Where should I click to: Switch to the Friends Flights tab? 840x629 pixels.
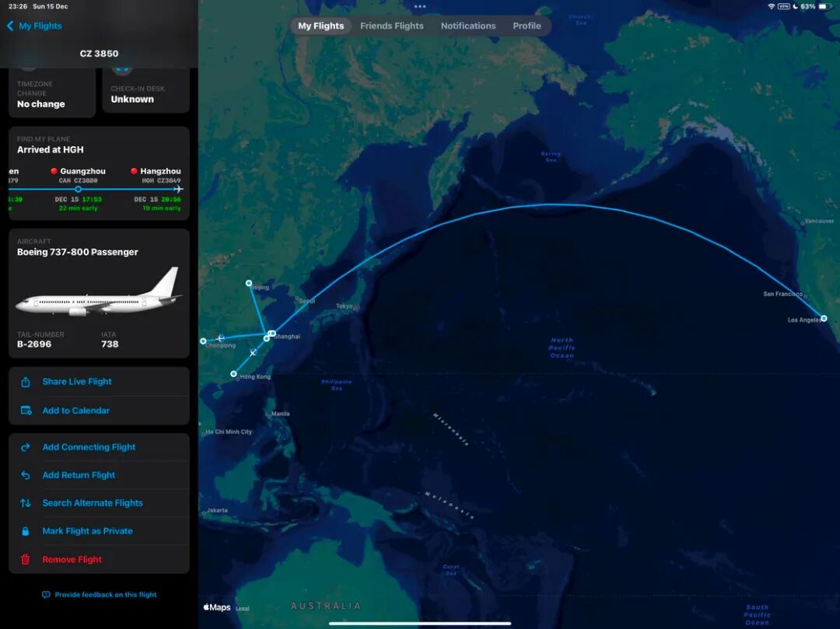point(391,26)
